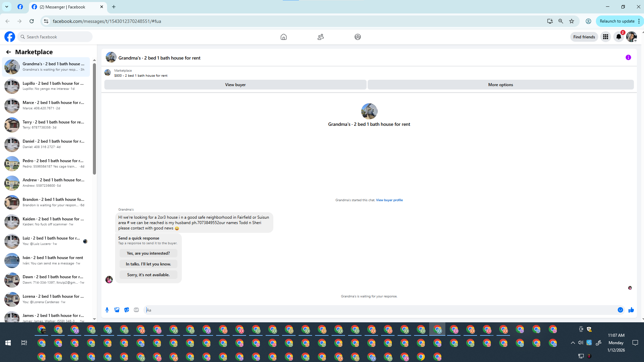Click the $800 listing thumbnail under Marketplace
Image resolution: width=644 pixels, height=362 pixels.
coord(108,73)
